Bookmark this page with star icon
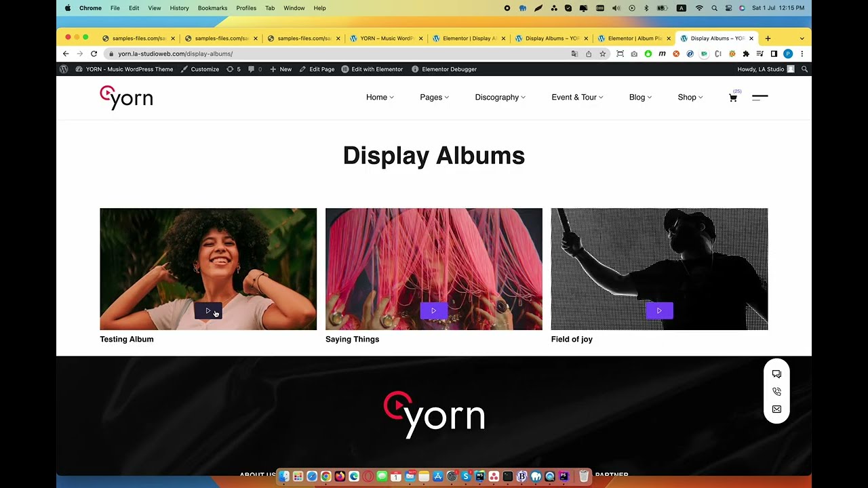Screen dimensions: 868x488 pyautogui.click(x=602, y=54)
